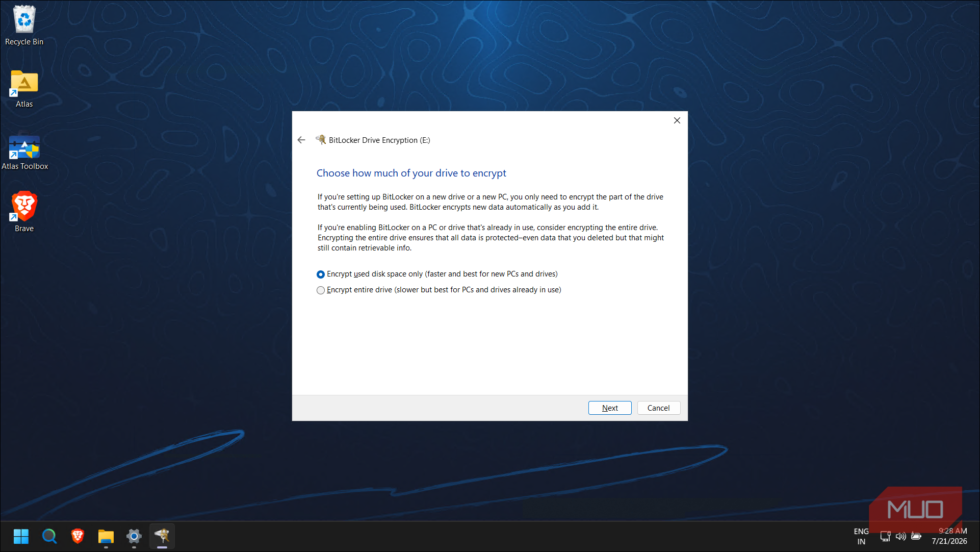Click ENG IN language indicator
980x552 pixels.
(861, 536)
